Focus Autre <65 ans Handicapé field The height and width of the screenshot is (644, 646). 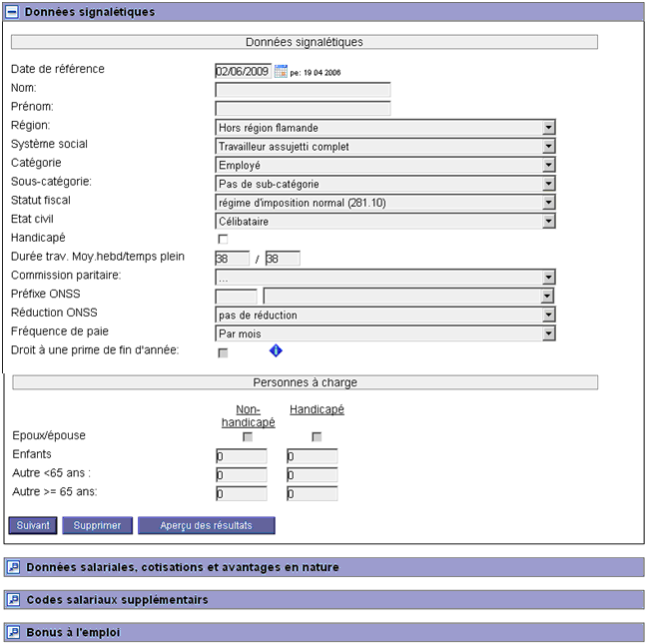click(313, 475)
